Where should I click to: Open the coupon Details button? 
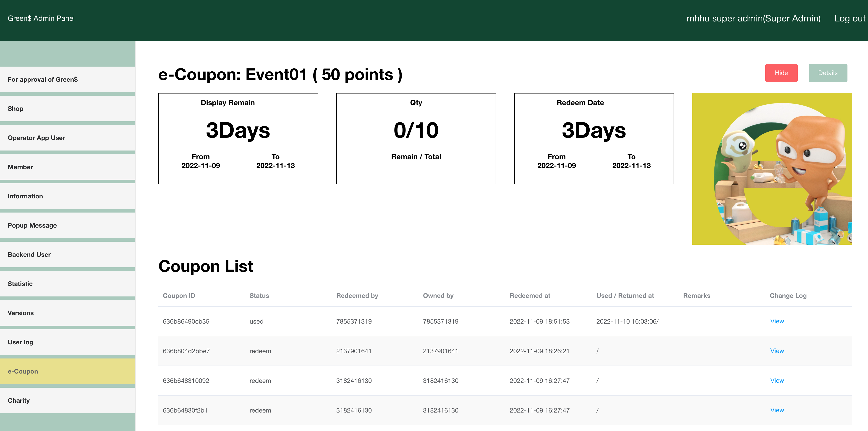pyautogui.click(x=828, y=73)
